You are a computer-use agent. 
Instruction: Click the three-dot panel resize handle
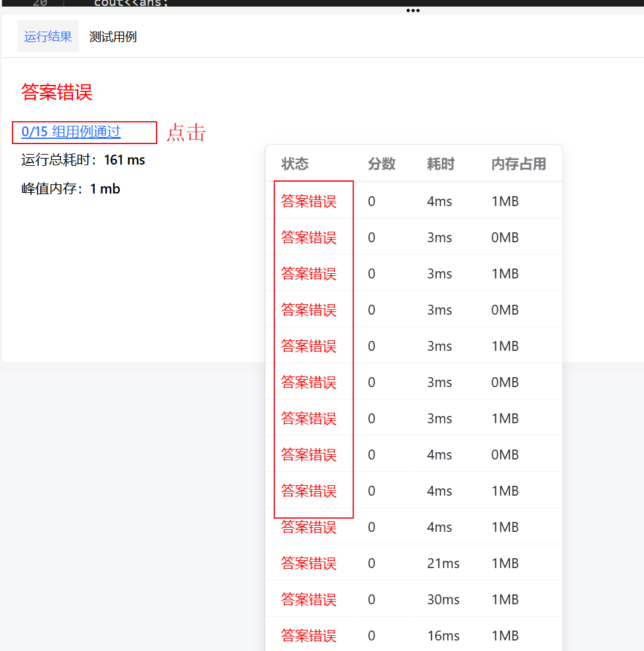(x=412, y=11)
